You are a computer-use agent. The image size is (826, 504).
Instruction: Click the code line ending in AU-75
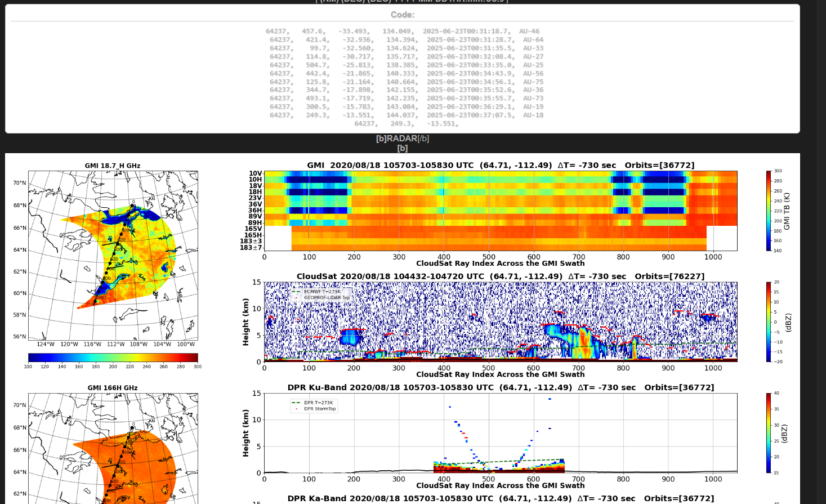406,82
